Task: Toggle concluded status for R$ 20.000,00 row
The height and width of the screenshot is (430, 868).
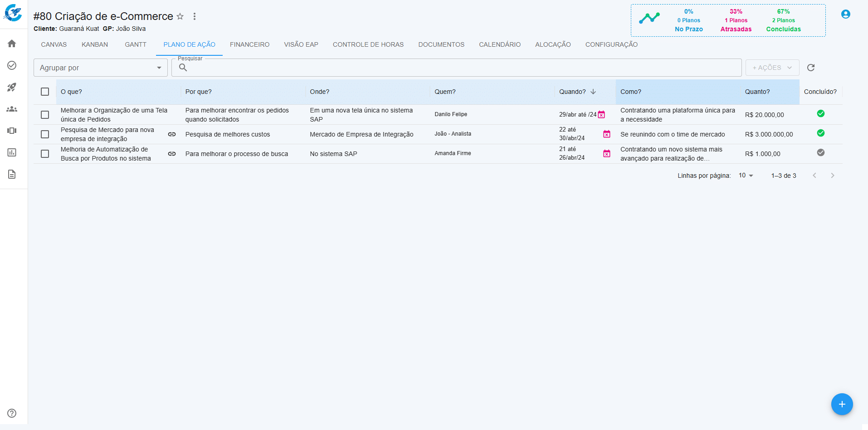Action: tap(821, 113)
